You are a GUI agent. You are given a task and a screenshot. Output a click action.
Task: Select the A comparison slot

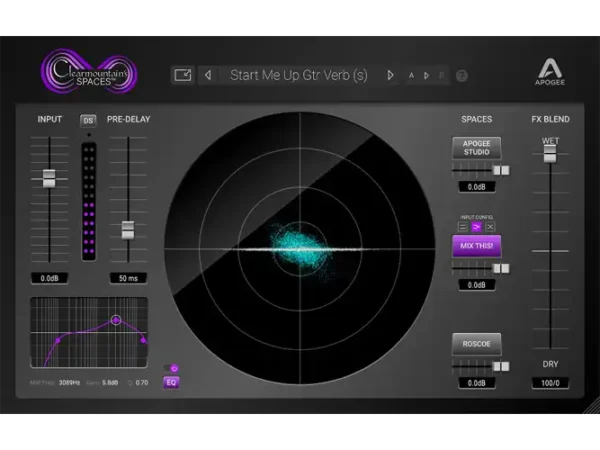(411, 75)
